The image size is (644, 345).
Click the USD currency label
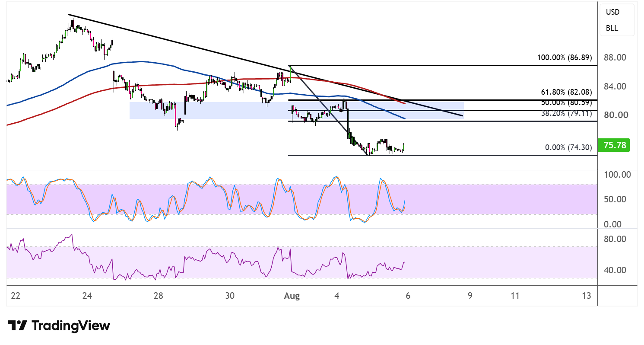pos(612,13)
